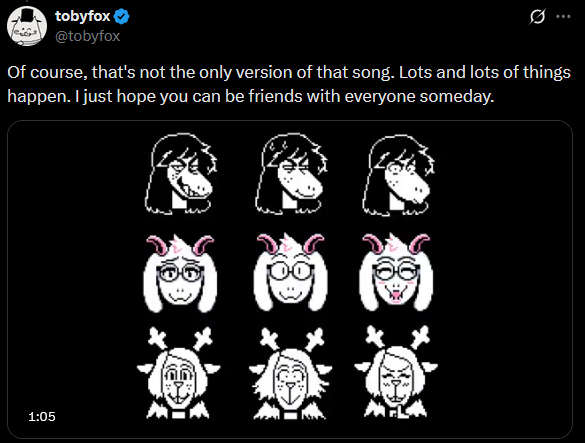The width and height of the screenshot is (585, 443).
Task: Click the tobyfox display name
Action: 82,16
